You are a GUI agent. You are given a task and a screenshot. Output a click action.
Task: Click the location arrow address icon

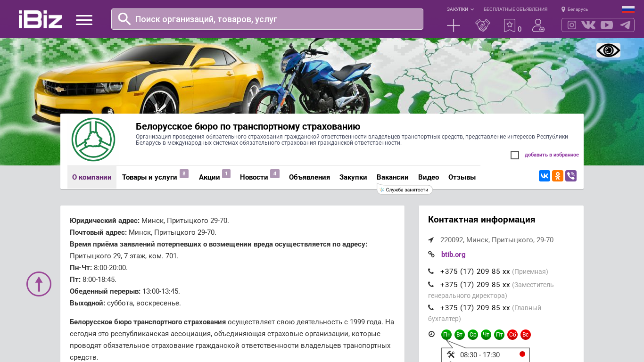click(x=431, y=240)
